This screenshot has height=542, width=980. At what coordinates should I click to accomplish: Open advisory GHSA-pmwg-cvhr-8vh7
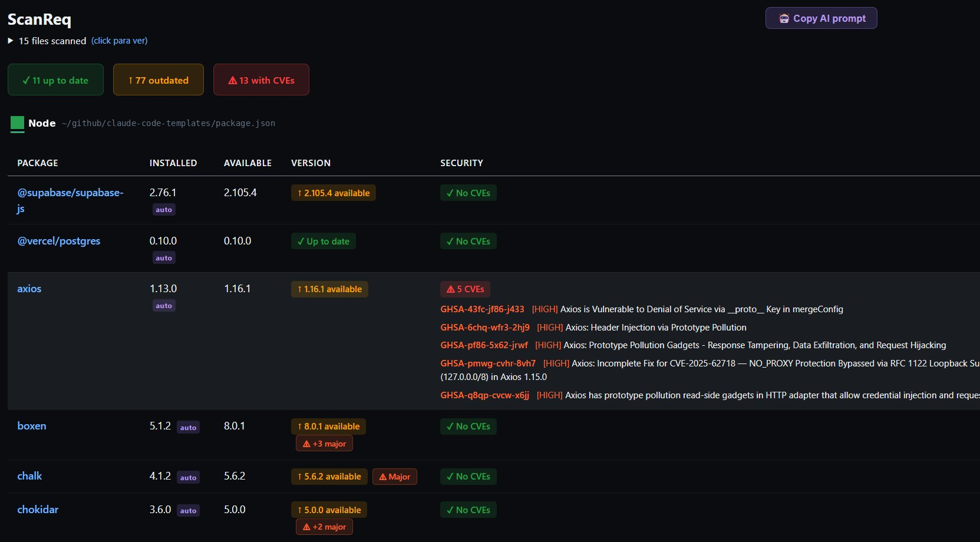coord(488,363)
